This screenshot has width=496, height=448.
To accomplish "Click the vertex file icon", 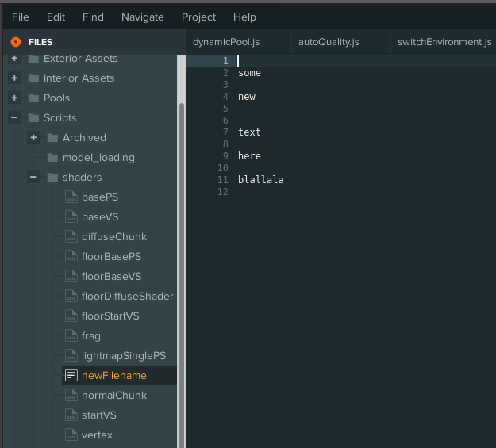I will pyautogui.click(x=71, y=435).
